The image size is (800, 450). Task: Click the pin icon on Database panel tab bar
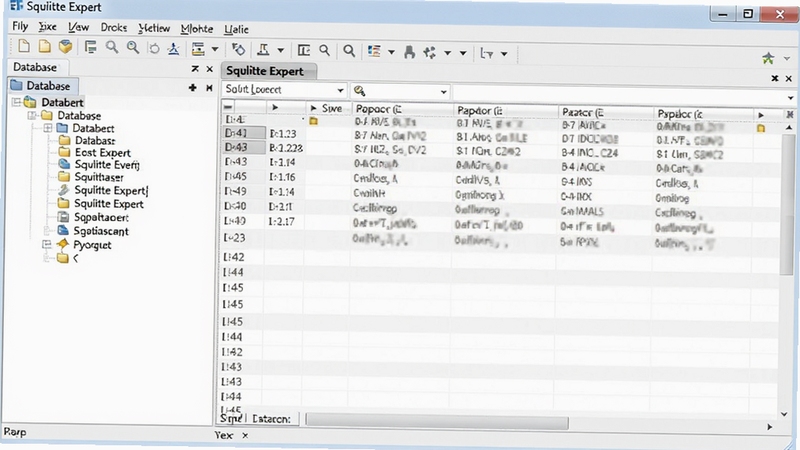tap(195, 68)
